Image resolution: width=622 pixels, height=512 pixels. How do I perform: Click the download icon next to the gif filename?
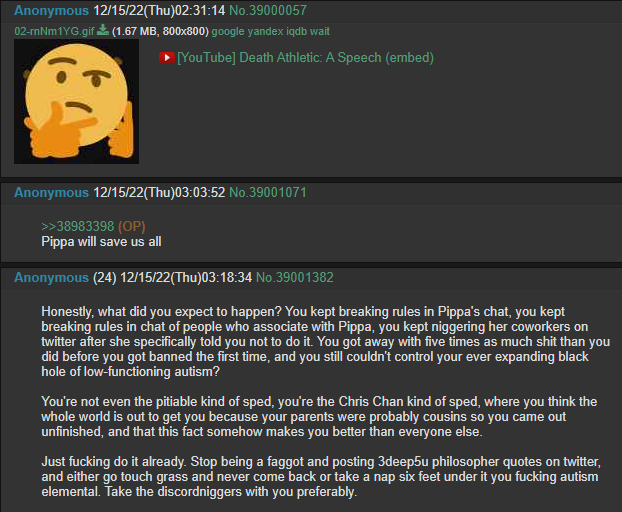pos(103,30)
